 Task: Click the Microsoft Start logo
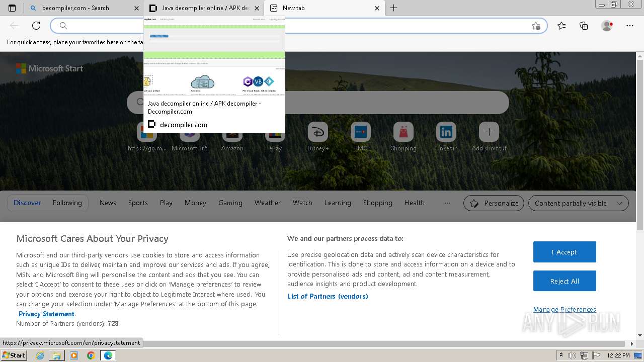pos(49,68)
